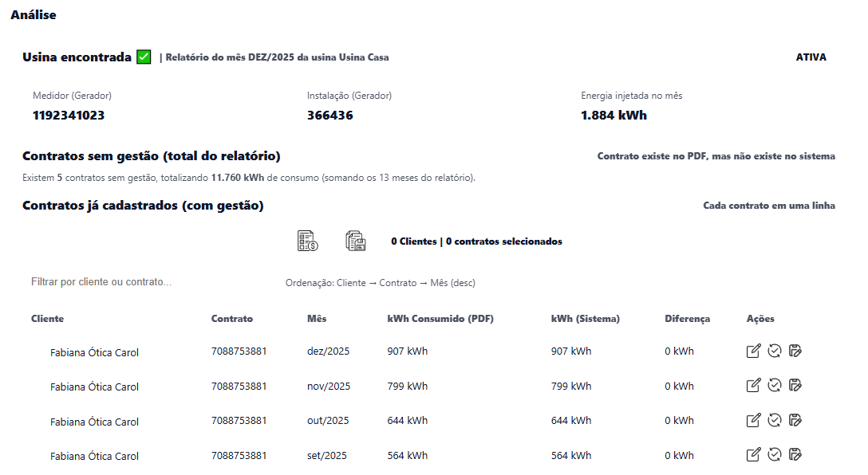Screen dimensions: 868x475
Task: Click the save-edit icon for dez/2025 row
Action: (795, 351)
